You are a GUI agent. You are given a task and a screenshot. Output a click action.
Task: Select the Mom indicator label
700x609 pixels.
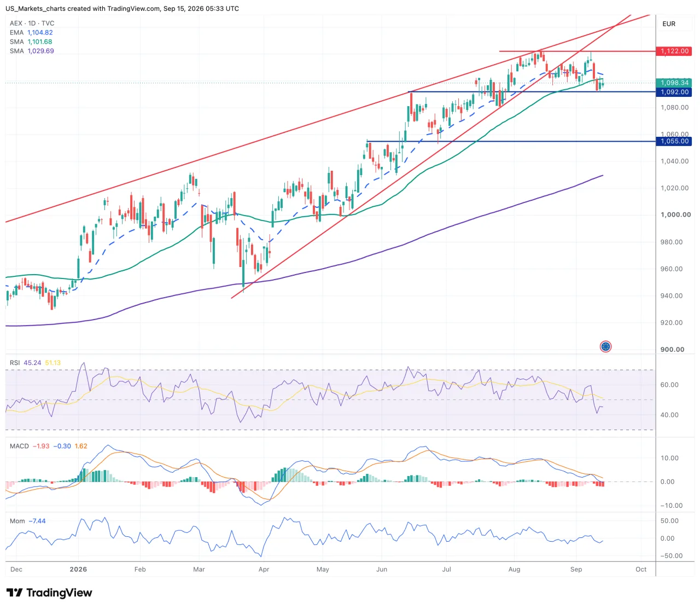click(17, 521)
